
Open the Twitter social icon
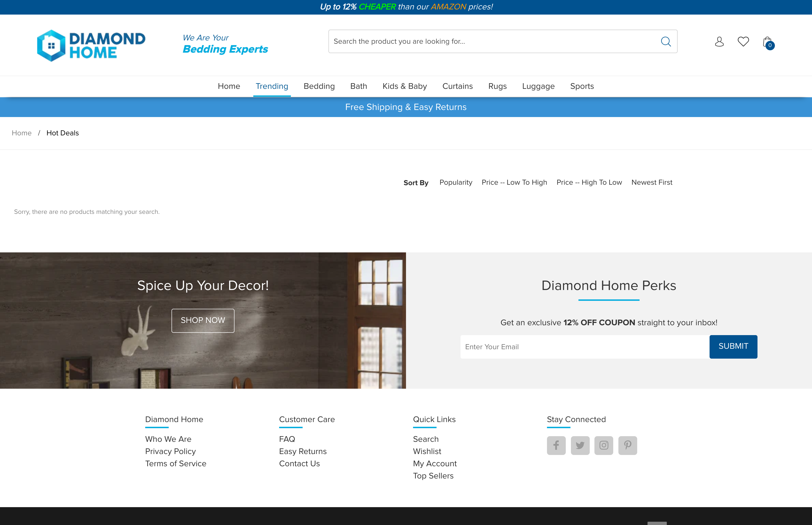[x=580, y=445]
